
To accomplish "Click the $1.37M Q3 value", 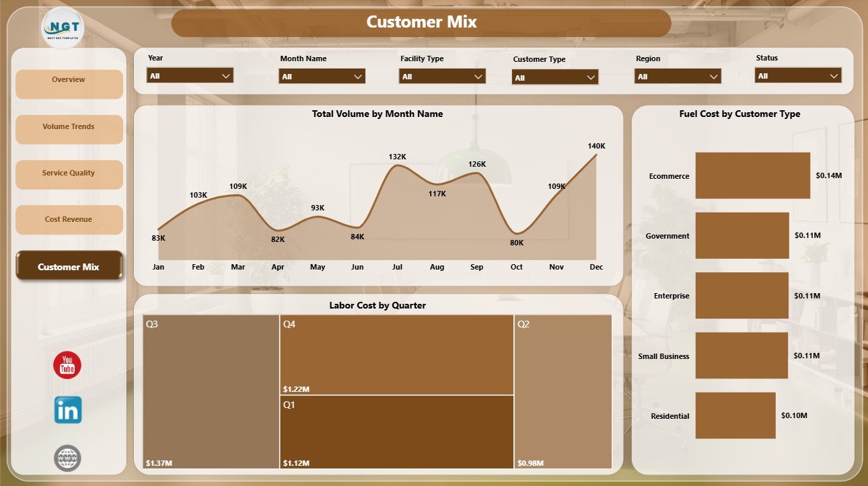I will click(157, 462).
